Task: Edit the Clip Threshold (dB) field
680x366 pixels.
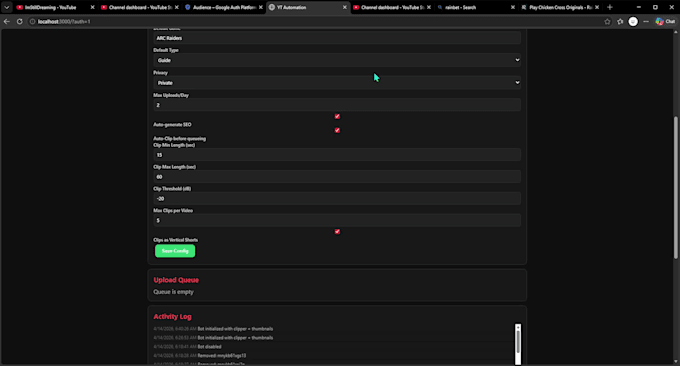Action: click(x=337, y=198)
